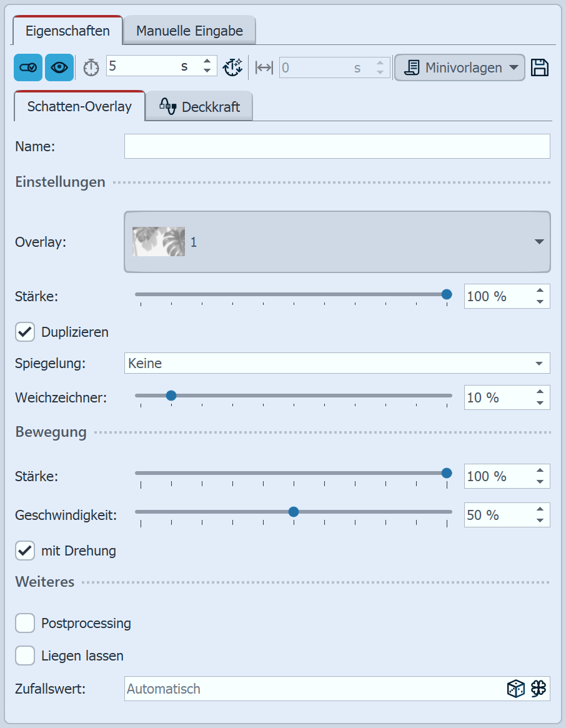This screenshot has width=566, height=728.
Task: Click the dice icon next to Zufallswert
Action: 515,689
